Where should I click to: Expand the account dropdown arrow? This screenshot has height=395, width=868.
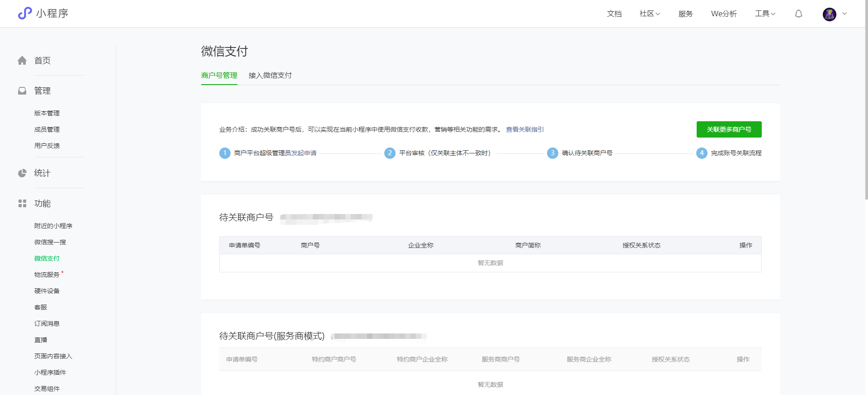(844, 14)
